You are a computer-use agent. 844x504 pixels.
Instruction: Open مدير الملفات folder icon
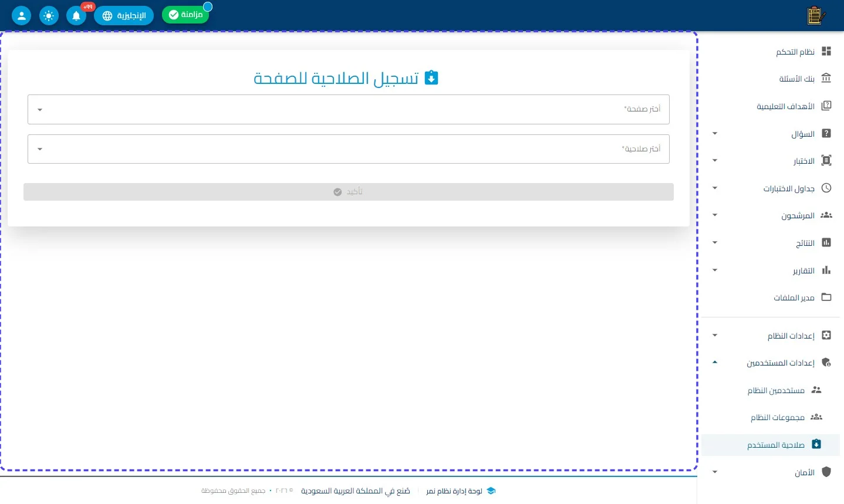pyautogui.click(x=826, y=297)
